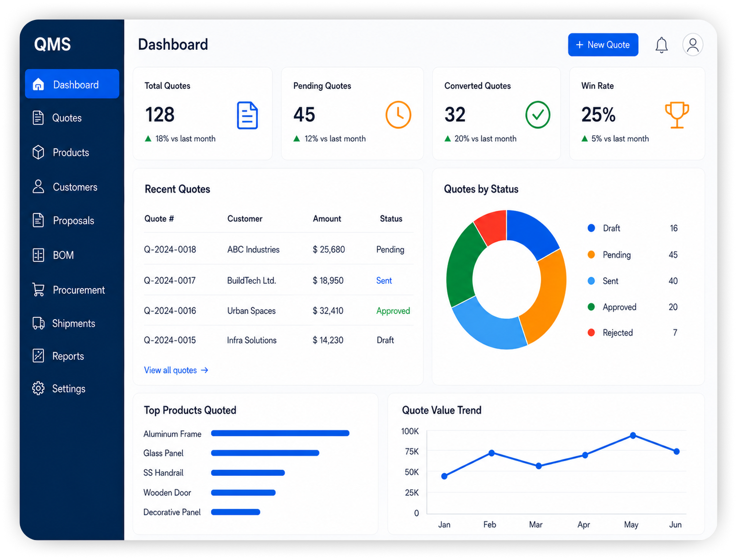This screenshot has height=560, width=737.
Task: Follow the View all quotes link
Action: (171, 370)
